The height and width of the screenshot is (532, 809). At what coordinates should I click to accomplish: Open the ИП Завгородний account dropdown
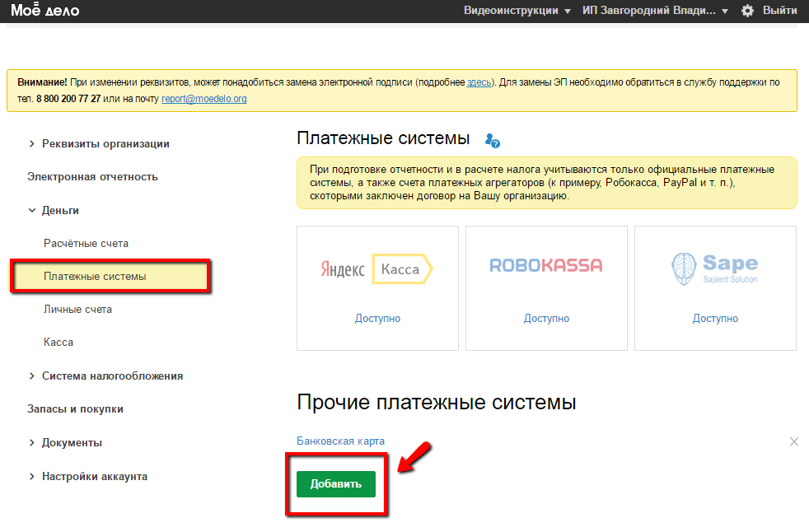pos(655,11)
